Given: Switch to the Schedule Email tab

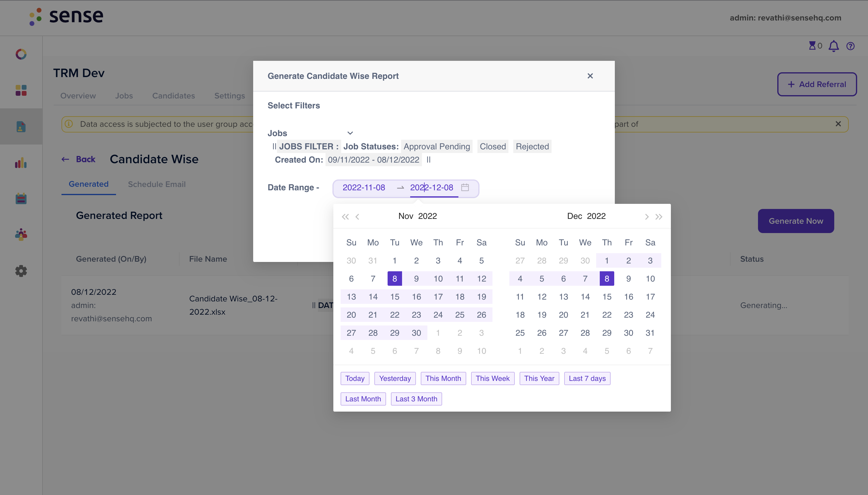Looking at the screenshot, I should (x=156, y=184).
